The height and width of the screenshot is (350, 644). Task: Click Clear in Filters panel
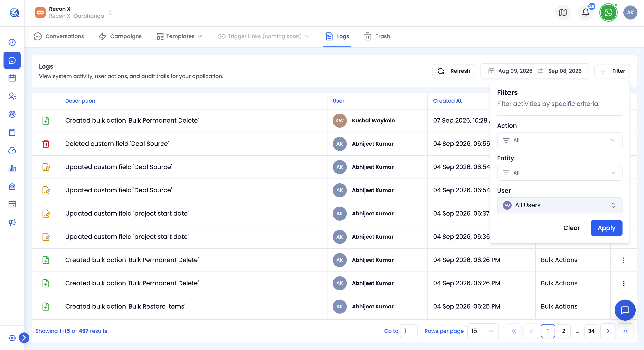pos(571,228)
